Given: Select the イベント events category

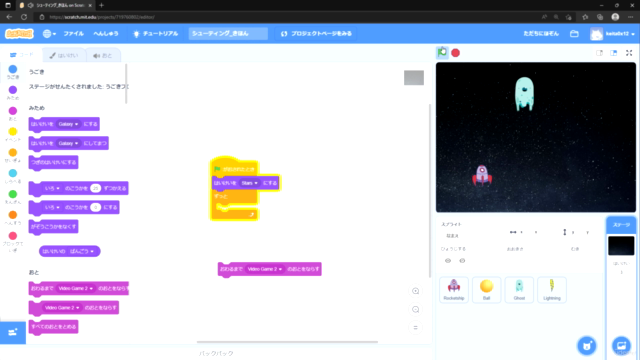Looking at the screenshot, I should click(x=13, y=134).
